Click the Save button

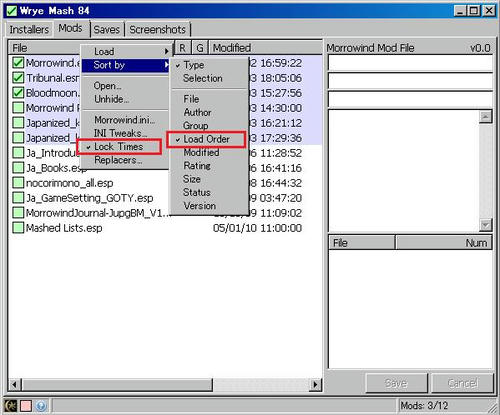click(x=396, y=383)
